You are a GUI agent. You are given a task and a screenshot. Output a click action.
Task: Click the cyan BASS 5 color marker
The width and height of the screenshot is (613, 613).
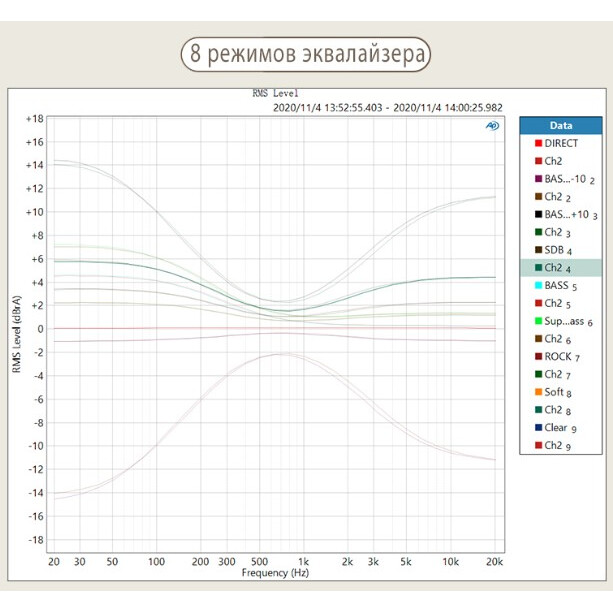tap(538, 286)
